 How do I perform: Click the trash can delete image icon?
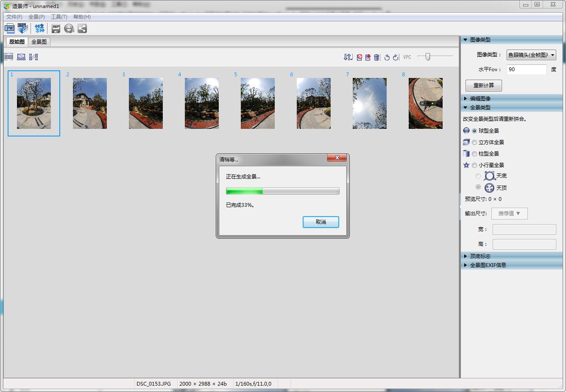[x=376, y=57]
